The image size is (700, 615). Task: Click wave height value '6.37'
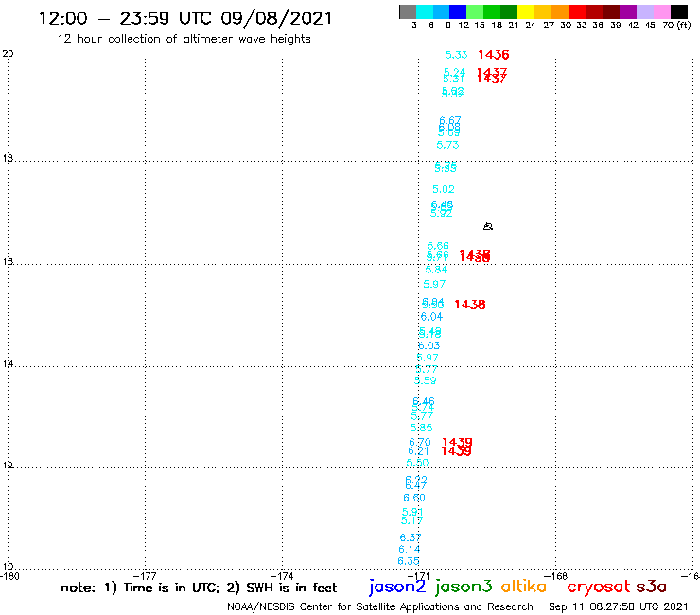click(x=411, y=537)
